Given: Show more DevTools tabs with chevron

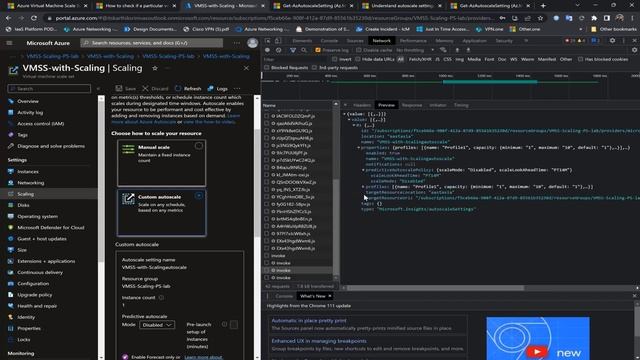Looking at the screenshot, I should tap(526, 41).
